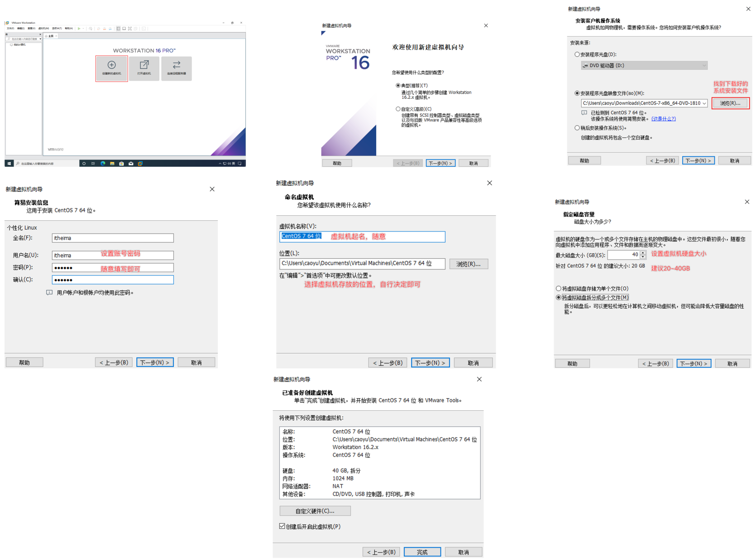Open the VM (M) menu in VMware
This screenshot has height=560, width=756.
click(x=43, y=28)
